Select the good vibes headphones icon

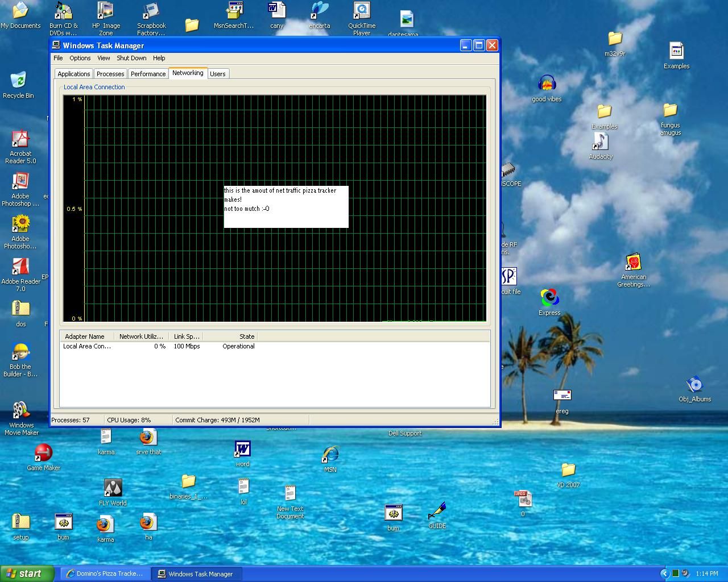547,88
